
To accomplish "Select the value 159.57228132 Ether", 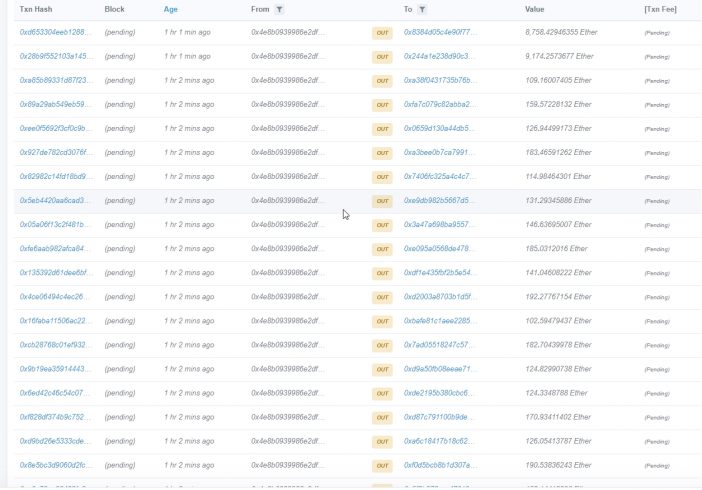I will click(x=558, y=104).
